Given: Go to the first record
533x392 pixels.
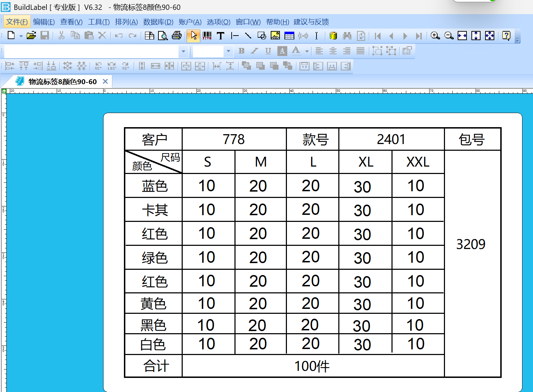Looking at the screenshot, I should click(378, 36).
